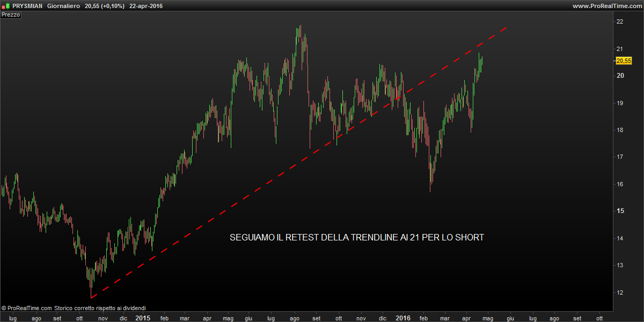644x322 pixels.
Task: Click the 20,55 (+0,10%) quote in header
Action: [x=105, y=6]
